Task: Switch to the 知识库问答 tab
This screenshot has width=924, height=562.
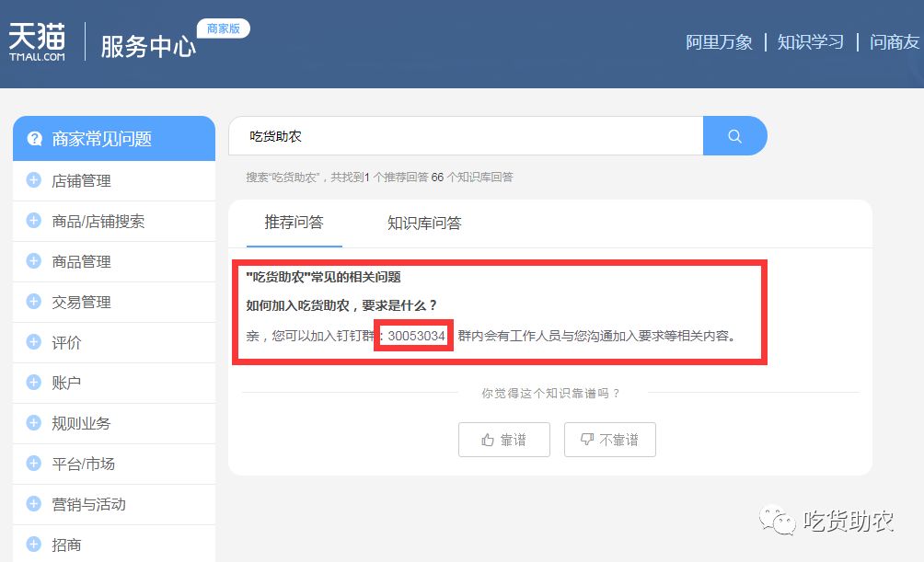Action: (422, 223)
